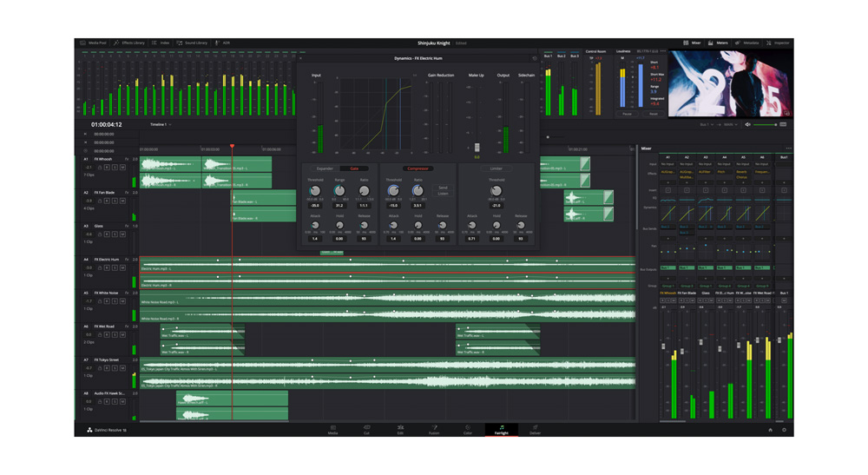Open the Effects Library panel
Image resolution: width=868 pixels, height=475 pixels.
(131, 43)
